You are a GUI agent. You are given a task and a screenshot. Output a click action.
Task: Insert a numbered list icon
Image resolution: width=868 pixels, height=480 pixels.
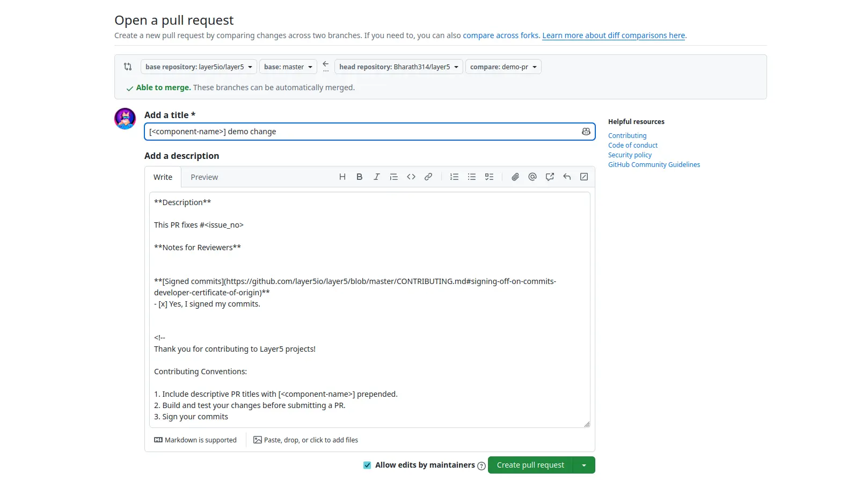[x=454, y=177]
